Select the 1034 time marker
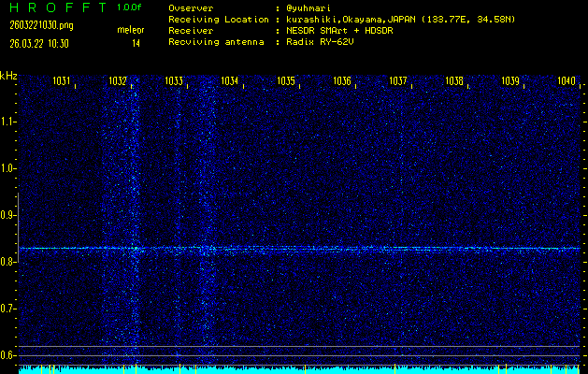This screenshot has height=374, width=588. click(230, 82)
